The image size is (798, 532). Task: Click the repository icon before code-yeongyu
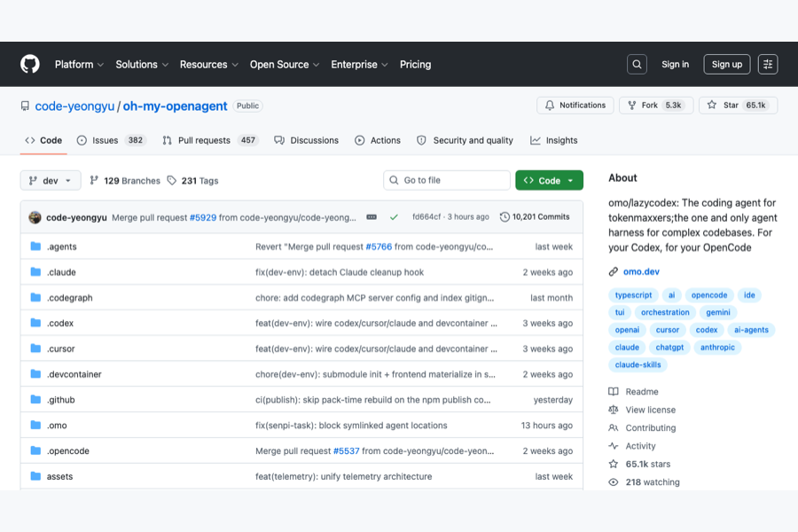(25, 106)
